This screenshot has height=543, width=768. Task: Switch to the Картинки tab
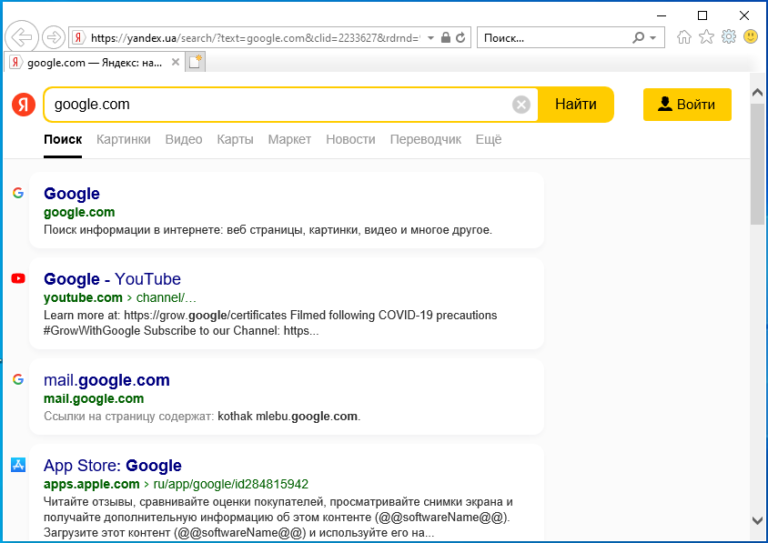tap(123, 140)
